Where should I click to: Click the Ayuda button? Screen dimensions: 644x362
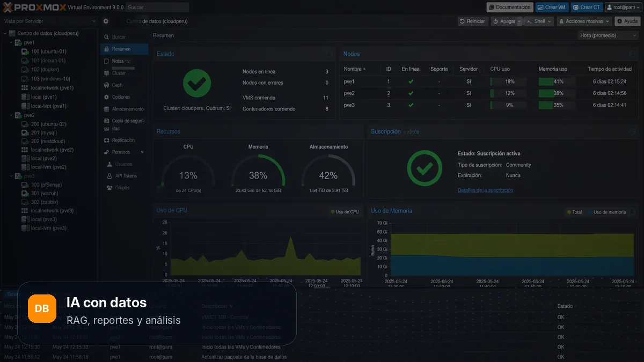(627, 21)
